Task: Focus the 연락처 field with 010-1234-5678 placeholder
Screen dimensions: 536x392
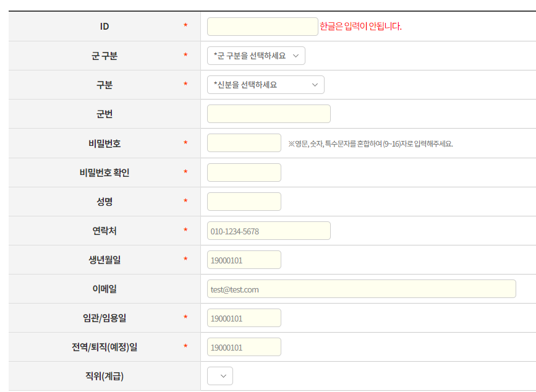Action: (268, 231)
